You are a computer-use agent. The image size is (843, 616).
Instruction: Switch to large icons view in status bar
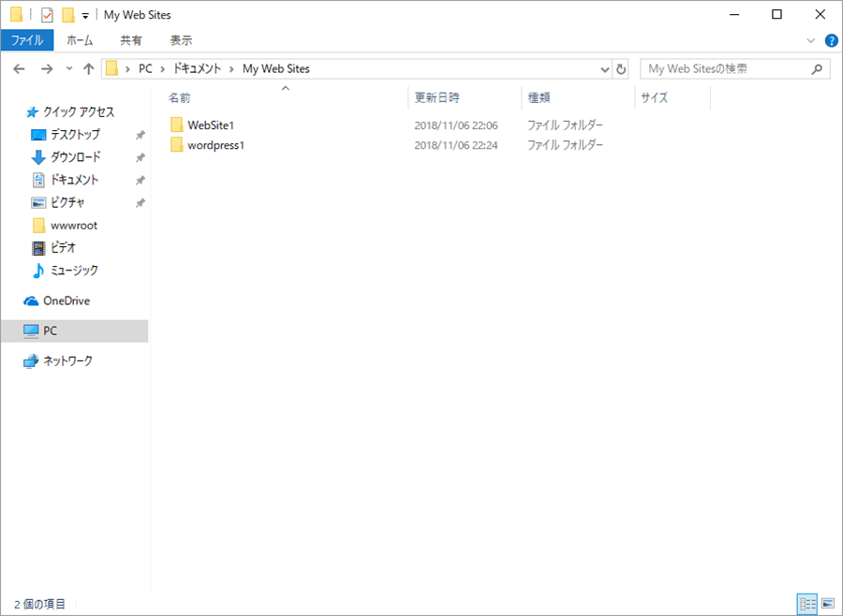(828, 604)
